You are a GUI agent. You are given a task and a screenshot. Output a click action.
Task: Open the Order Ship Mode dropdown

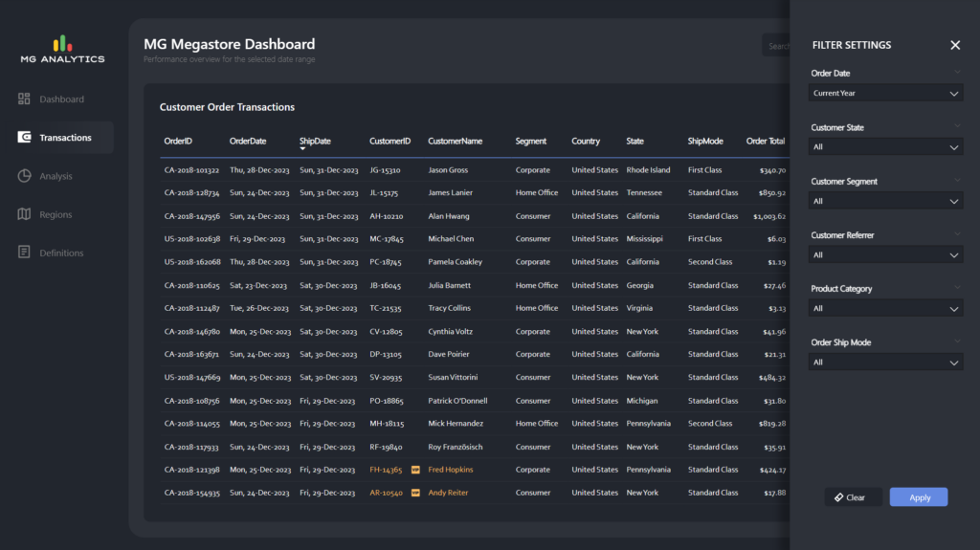885,363
